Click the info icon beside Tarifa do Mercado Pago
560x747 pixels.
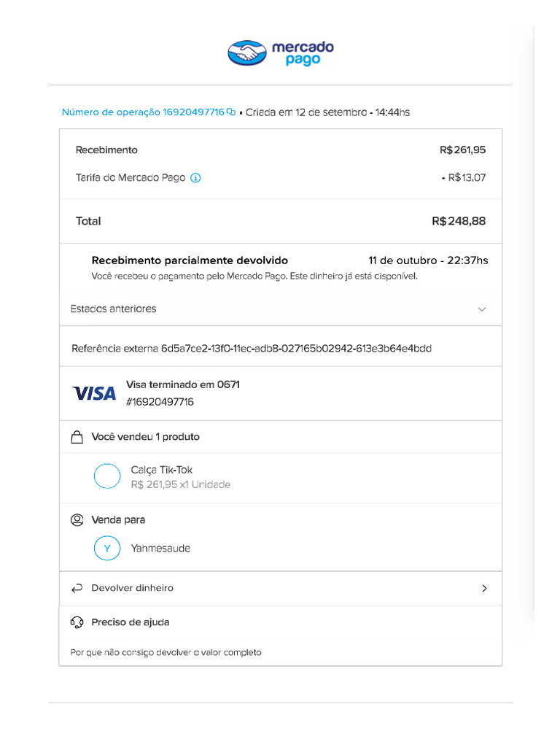tap(195, 178)
